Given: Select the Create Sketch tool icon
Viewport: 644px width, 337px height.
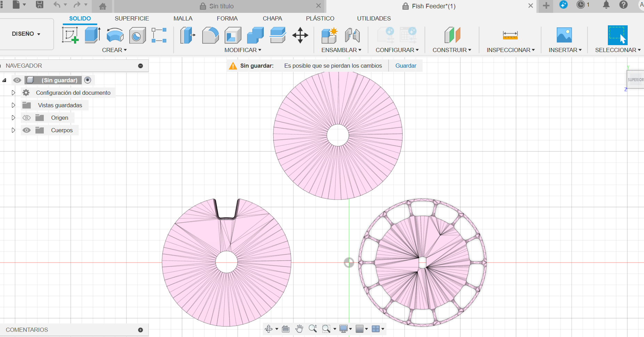Looking at the screenshot, I should (70, 35).
